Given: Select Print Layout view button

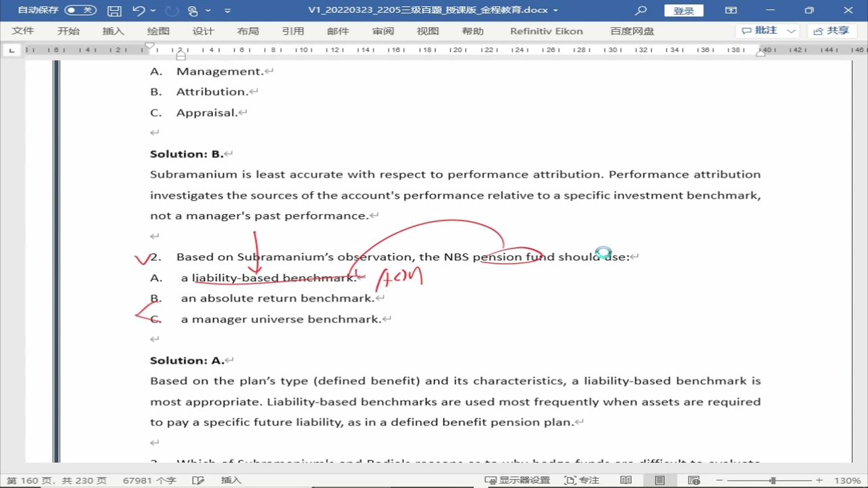Looking at the screenshot, I should [660, 480].
